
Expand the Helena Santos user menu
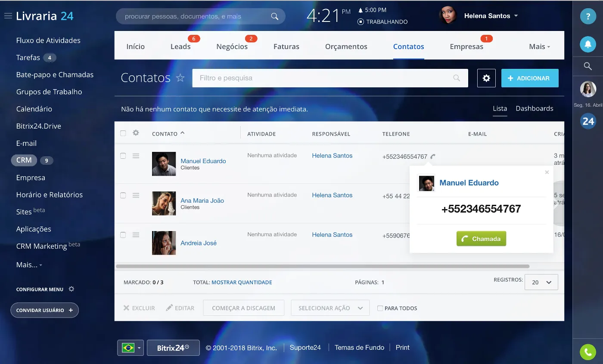pyautogui.click(x=516, y=16)
